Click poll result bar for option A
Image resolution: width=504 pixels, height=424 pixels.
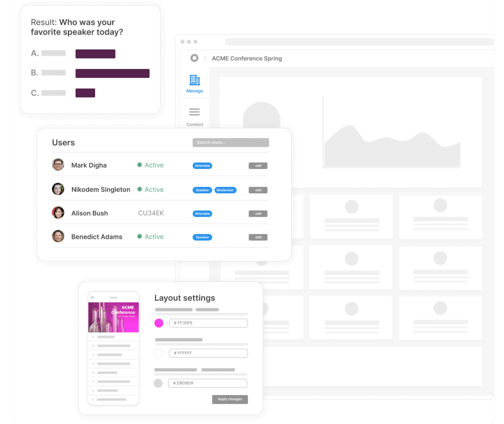pos(95,54)
